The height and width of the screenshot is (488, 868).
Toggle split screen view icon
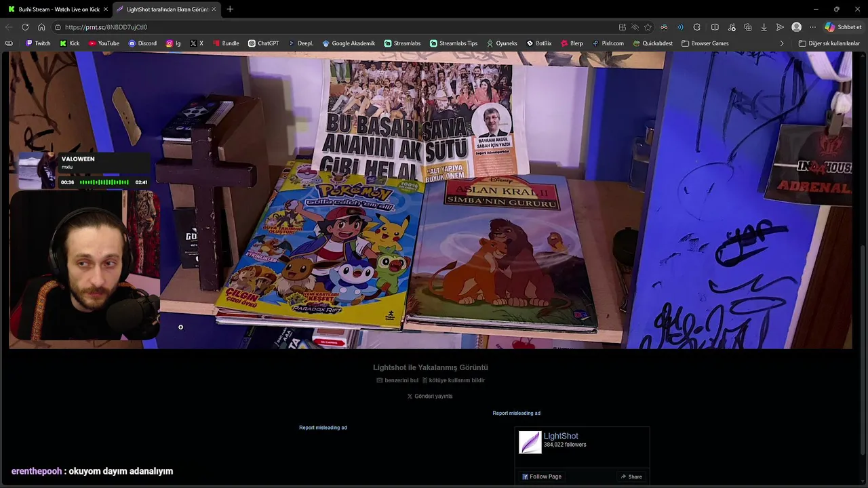(715, 27)
